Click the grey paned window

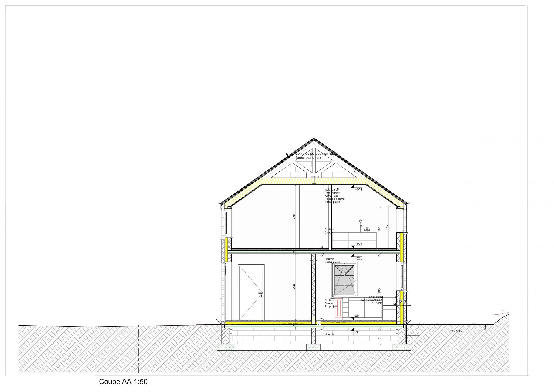(344, 280)
